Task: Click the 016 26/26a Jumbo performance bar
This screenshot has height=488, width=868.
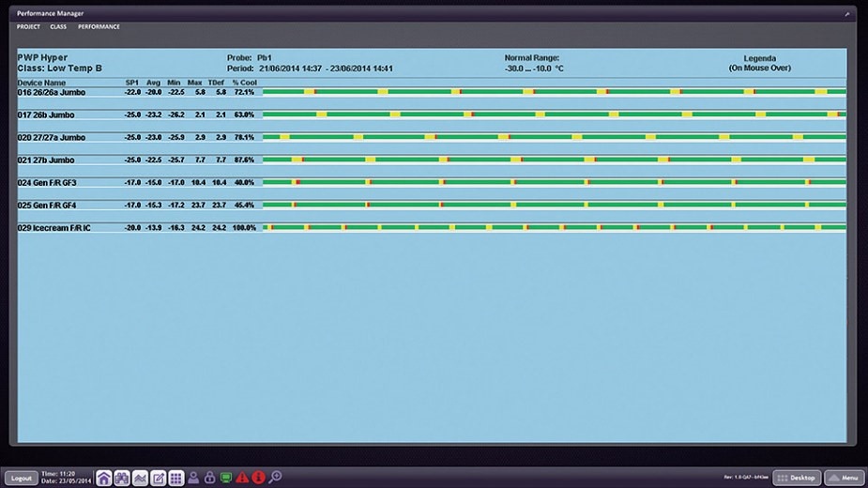Action: coord(554,92)
